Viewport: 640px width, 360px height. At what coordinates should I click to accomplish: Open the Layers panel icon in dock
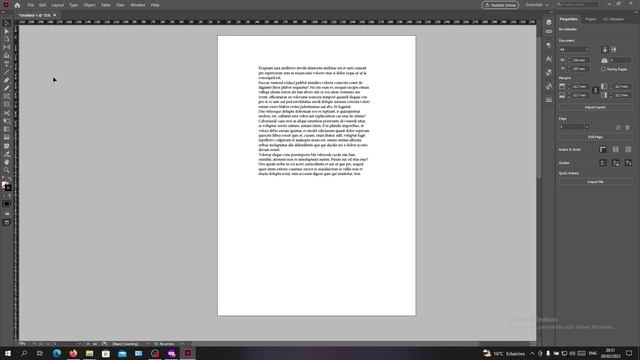pyautogui.click(x=549, y=22)
